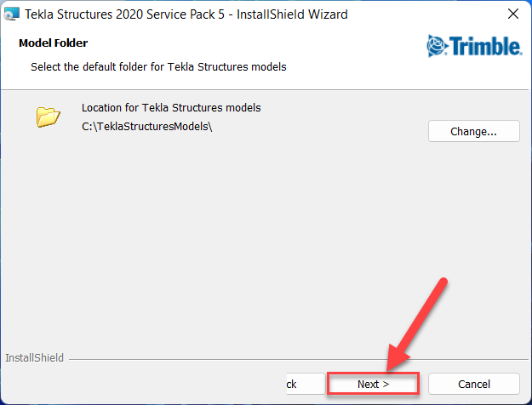Click the installer icon in the title bar
This screenshot has height=405, width=532.
(x=12, y=14)
